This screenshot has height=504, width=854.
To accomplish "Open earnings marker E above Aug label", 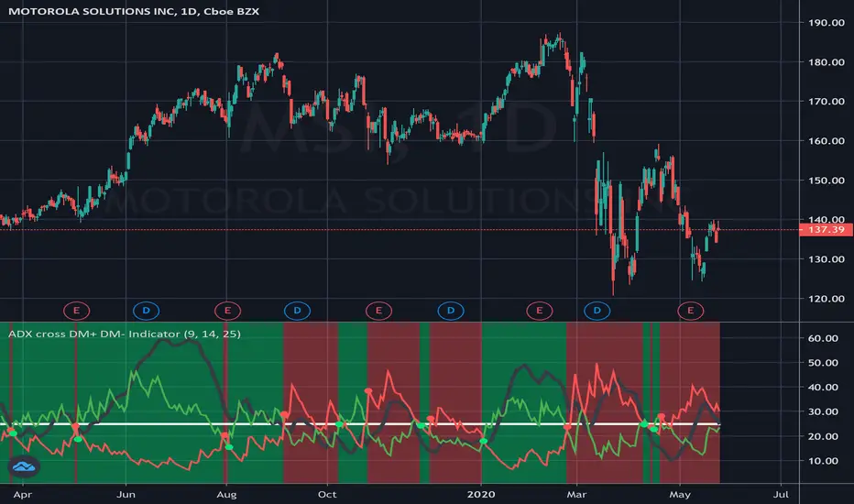I will point(227,311).
